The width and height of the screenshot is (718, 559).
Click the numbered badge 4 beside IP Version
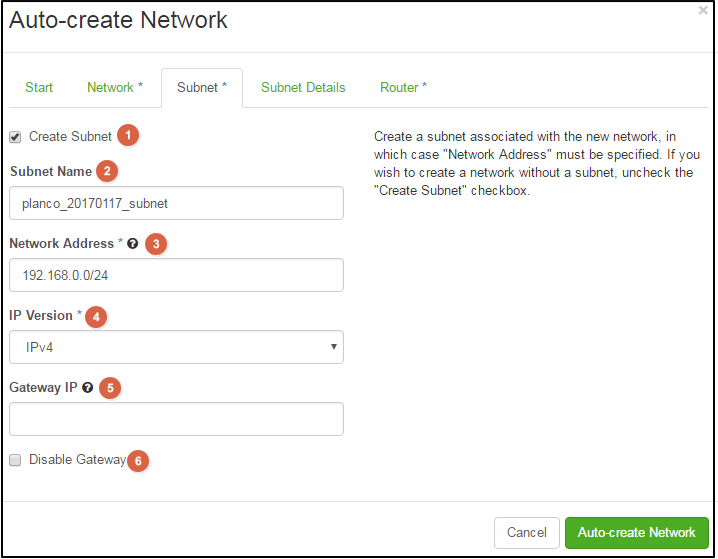[96, 316]
